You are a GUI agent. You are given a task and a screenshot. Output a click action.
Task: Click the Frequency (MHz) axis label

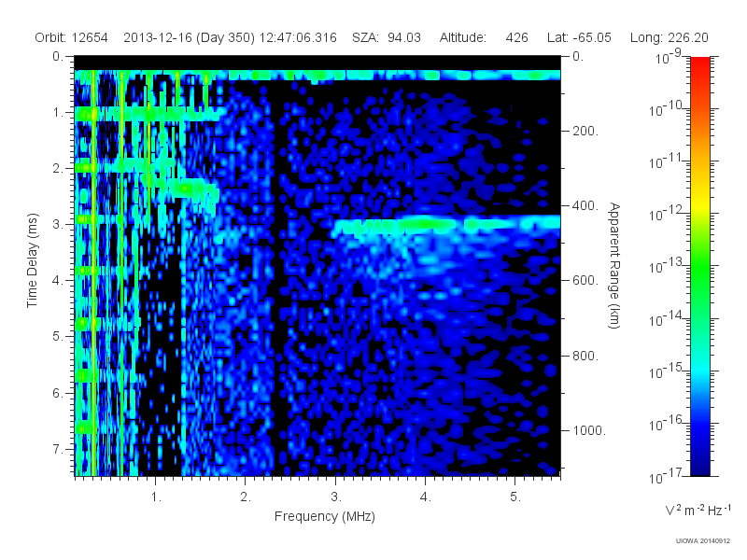(324, 516)
